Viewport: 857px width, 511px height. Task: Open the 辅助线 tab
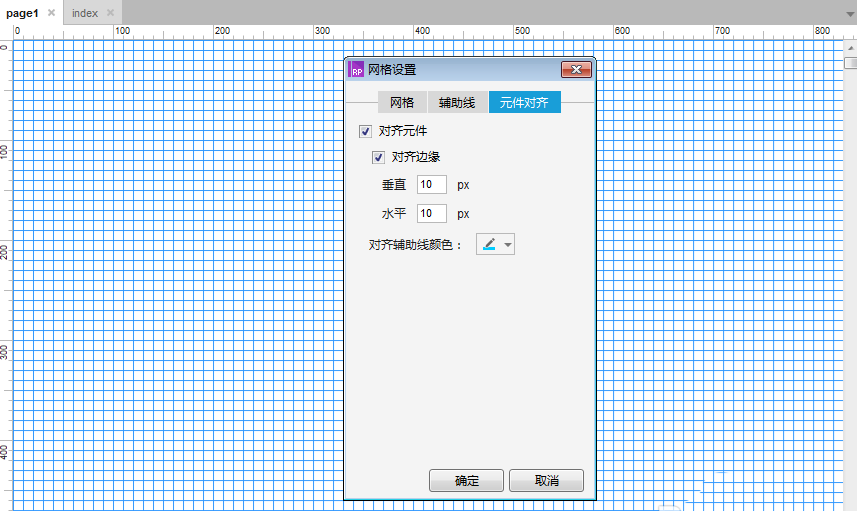coord(457,102)
